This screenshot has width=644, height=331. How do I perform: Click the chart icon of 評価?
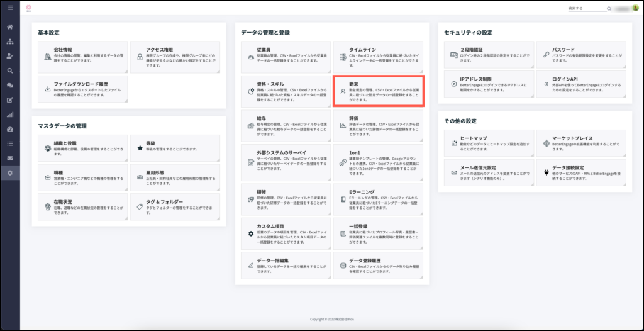pos(343,125)
